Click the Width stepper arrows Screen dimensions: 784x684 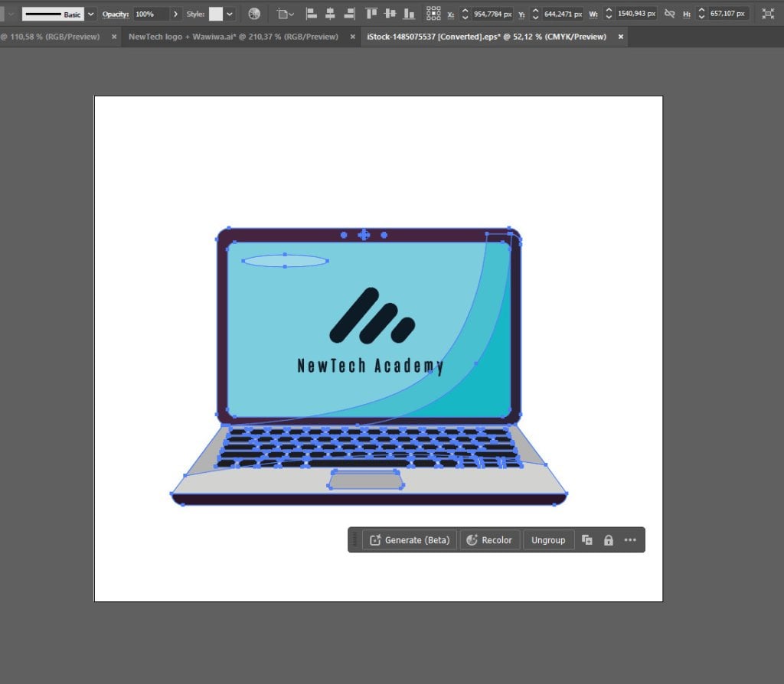click(609, 14)
